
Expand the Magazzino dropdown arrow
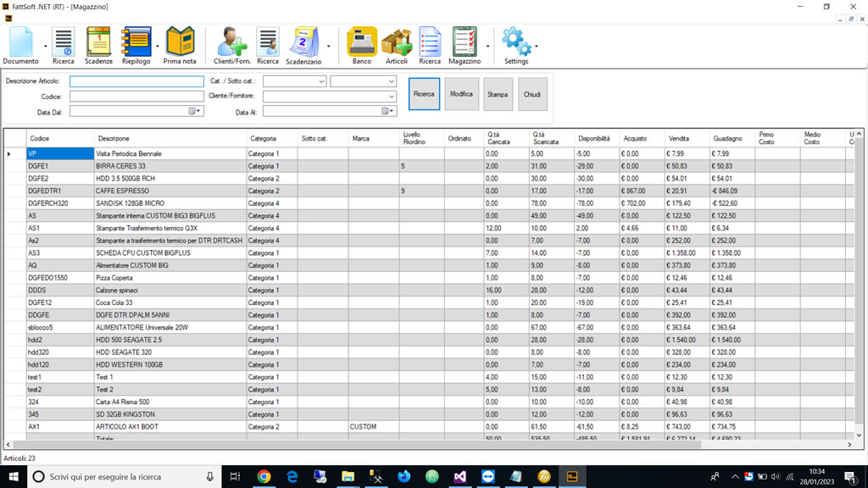(487, 47)
